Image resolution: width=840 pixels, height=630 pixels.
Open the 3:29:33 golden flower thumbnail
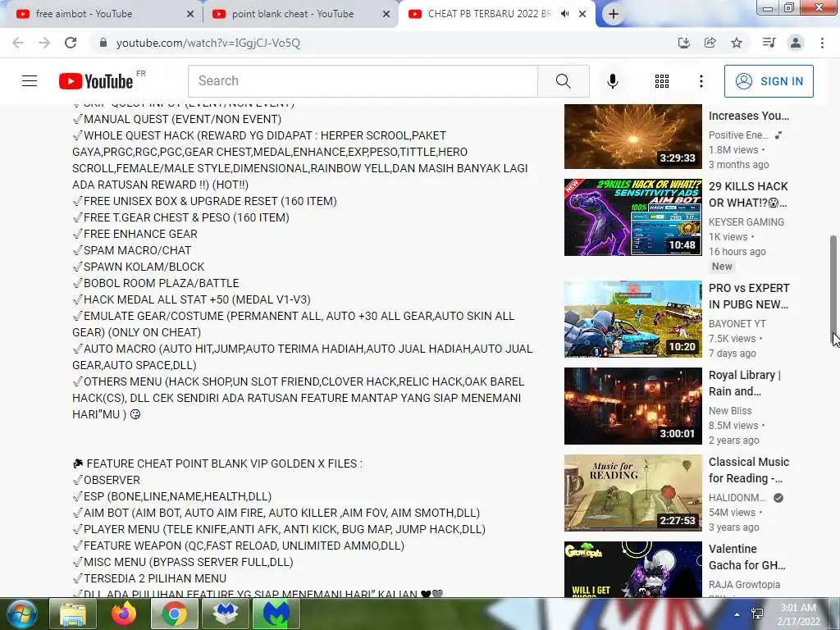[x=632, y=136]
